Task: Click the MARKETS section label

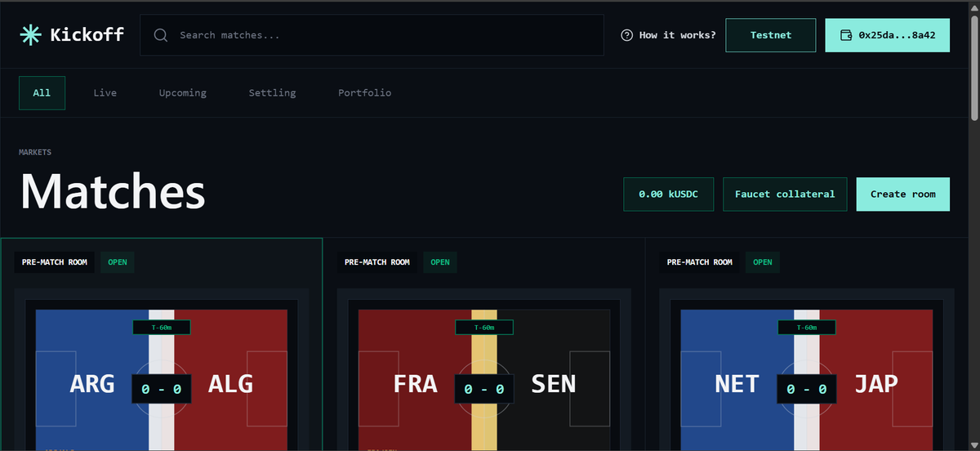Action: [35, 152]
